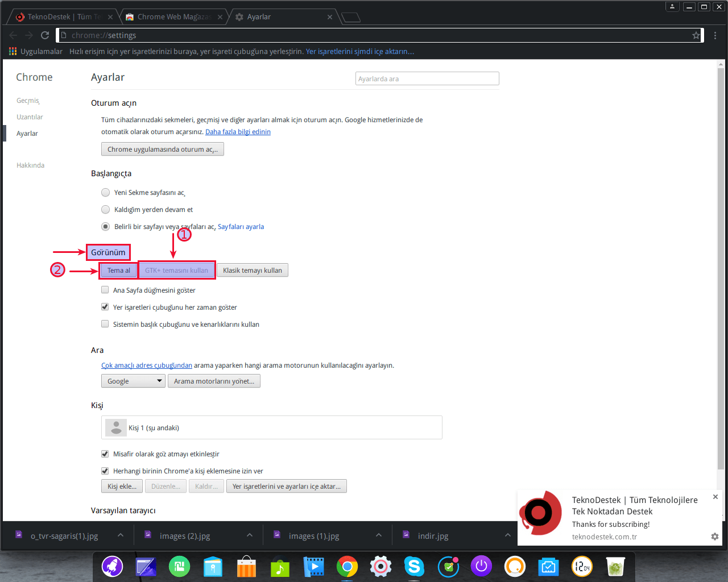Screen dimensions: 728x582
Task: Click the clock icon in dock
Action: point(582,566)
